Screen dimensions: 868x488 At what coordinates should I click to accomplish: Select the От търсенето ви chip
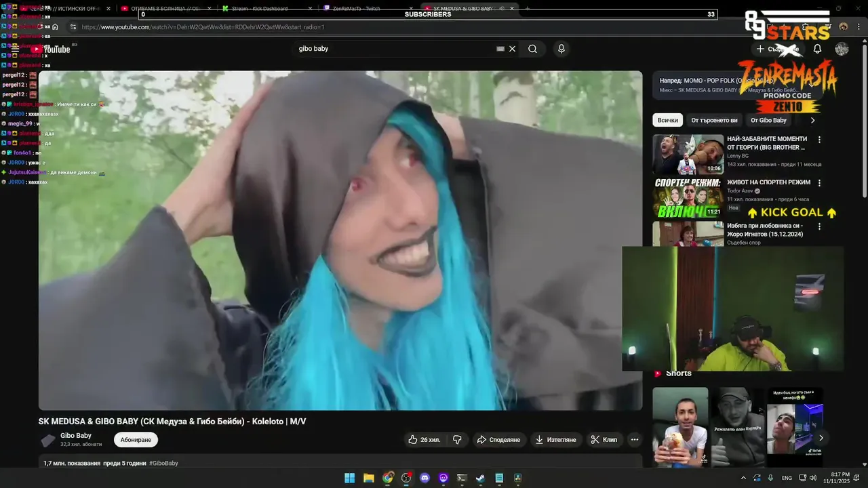pos(714,120)
